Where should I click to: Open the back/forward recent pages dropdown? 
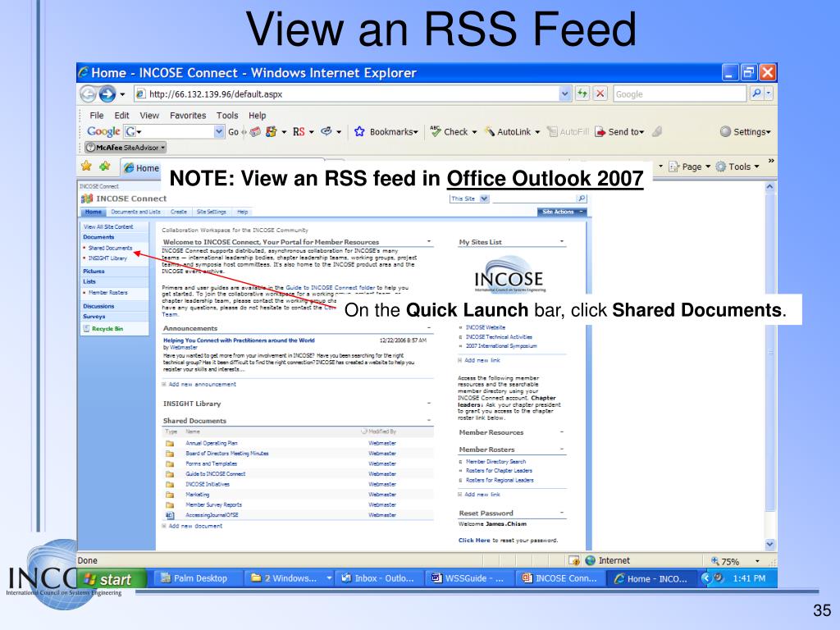click(122, 94)
